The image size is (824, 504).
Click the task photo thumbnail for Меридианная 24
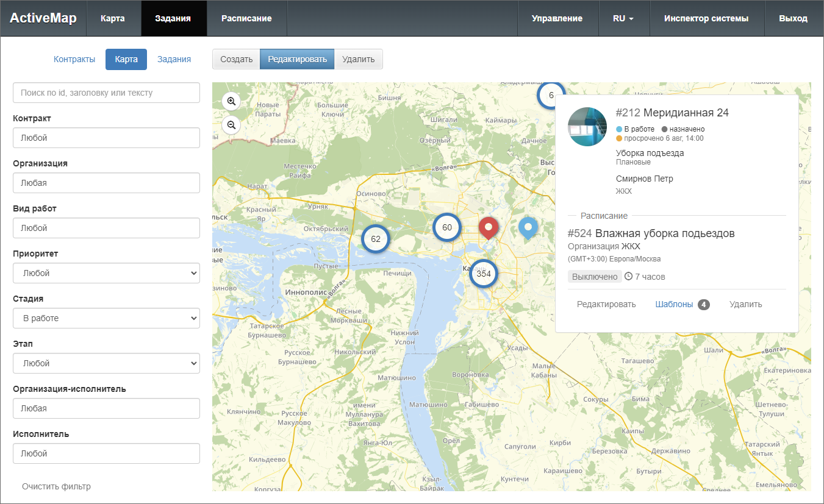587,127
